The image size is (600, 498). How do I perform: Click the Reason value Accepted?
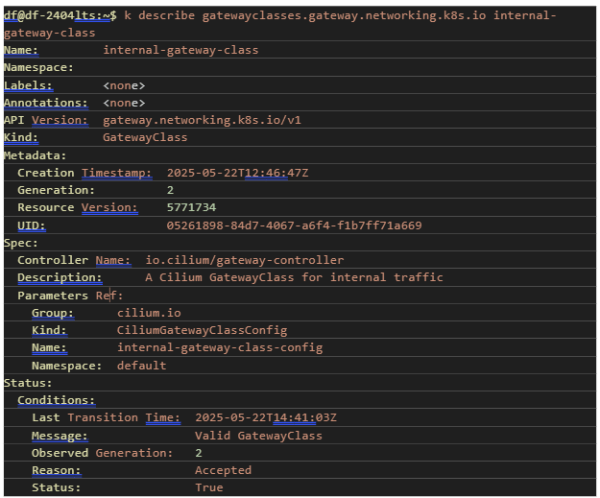[x=223, y=470]
